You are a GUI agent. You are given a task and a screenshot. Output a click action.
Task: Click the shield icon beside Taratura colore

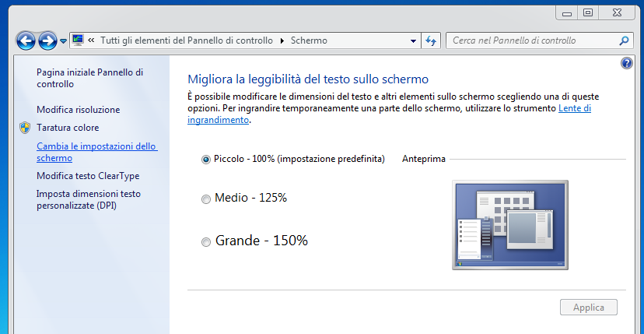(x=24, y=128)
